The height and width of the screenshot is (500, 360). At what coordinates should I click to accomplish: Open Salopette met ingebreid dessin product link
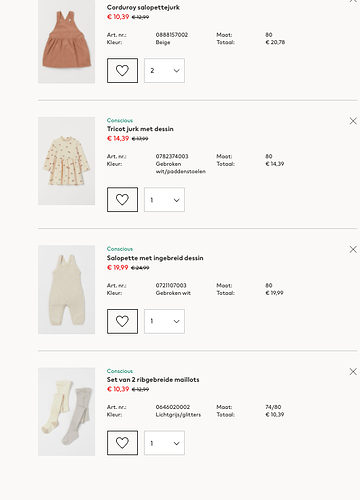155,258
